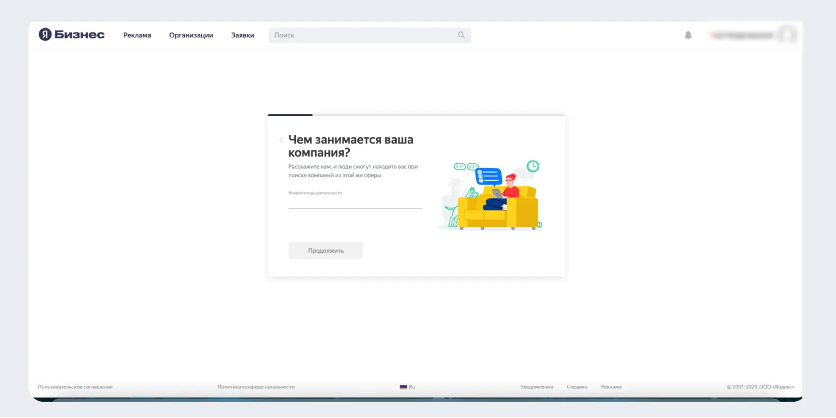Open the Пользовательское соглашение link
This screenshot has height=418, width=836.
[75, 386]
